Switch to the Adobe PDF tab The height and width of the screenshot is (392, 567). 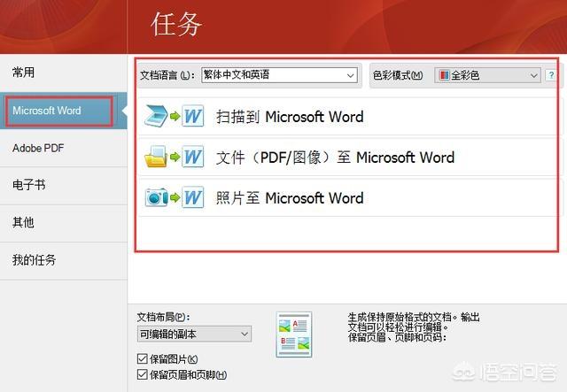click(38, 148)
